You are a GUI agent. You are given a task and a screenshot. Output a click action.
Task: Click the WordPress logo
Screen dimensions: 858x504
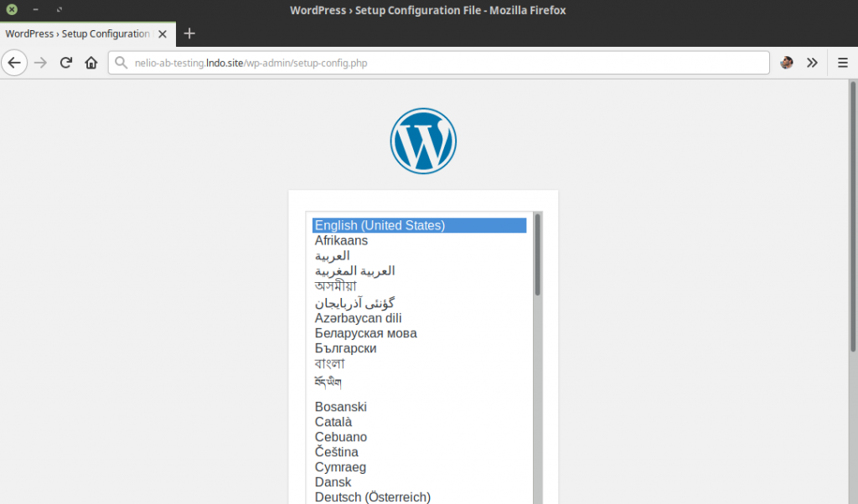(x=423, y=141)
